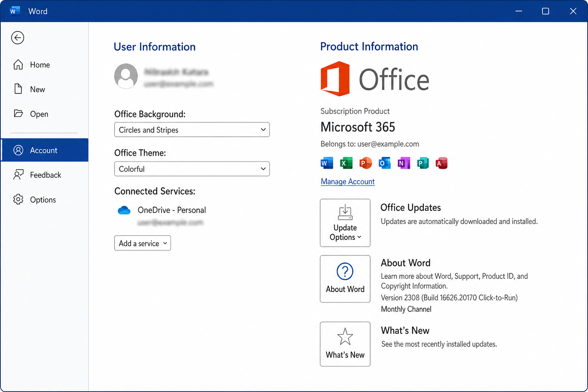Click the OneDrive - Personal service entry
Screen dimensions: 588x392
click(171, 210)
